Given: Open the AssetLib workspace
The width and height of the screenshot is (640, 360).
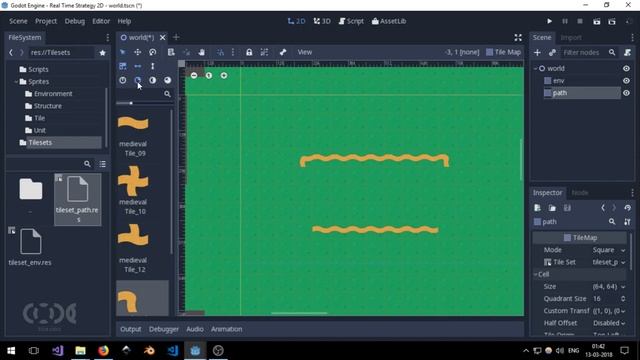Looking at the screenshot, I should (x=389, y=21).
